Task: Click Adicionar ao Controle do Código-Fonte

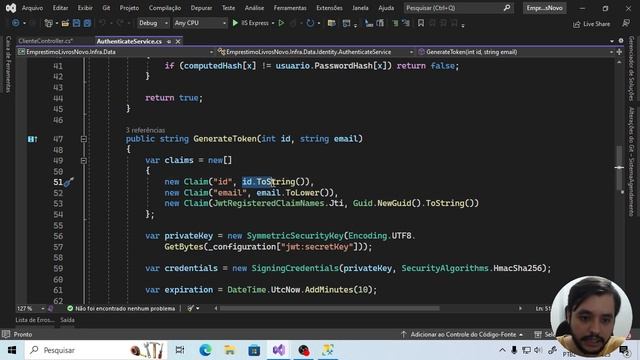Action: 463,334
